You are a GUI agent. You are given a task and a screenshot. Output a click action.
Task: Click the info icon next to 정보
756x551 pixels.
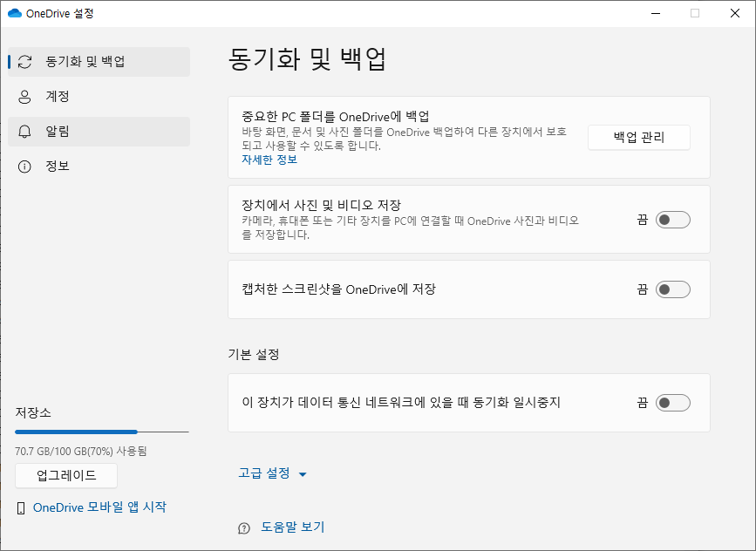(25, 166)
